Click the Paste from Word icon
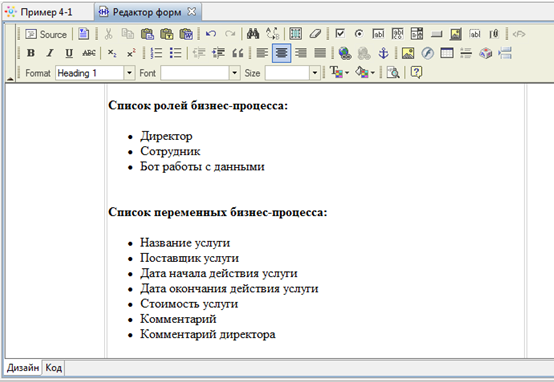This screenshot has height=382, width=554. pos(186,34)
